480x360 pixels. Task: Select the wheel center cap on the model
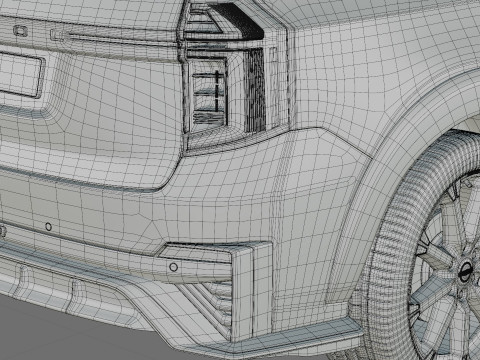[465, 270]
